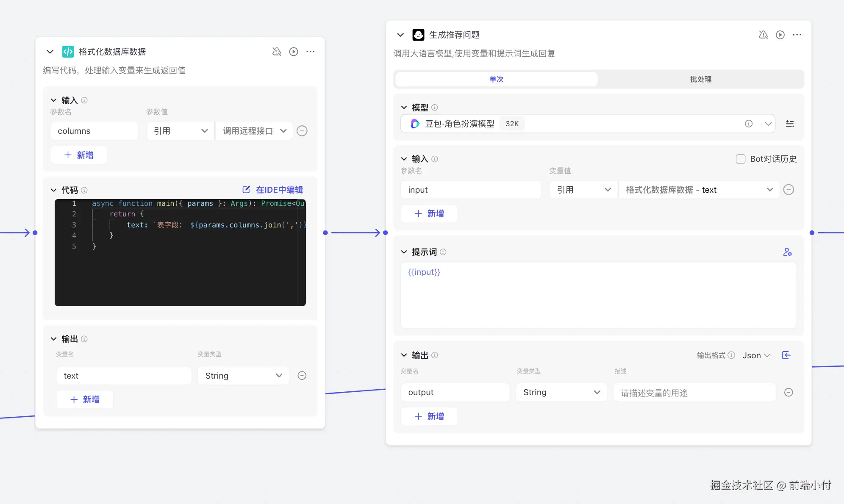844x504 pixels.
Task: Click the bell-off icon on the 格式化数据库数据 node
Action: 277,52
